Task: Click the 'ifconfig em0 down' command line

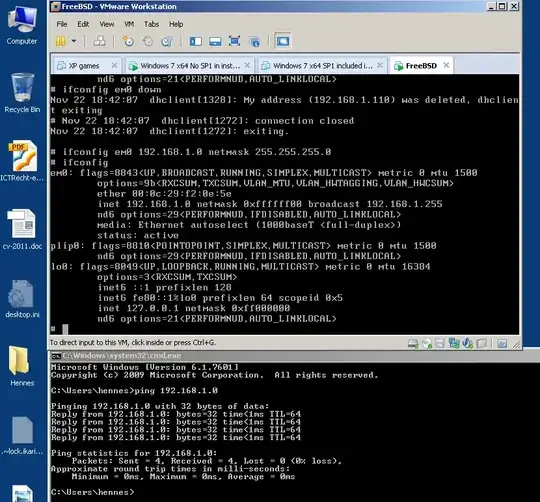Action: coord(112,90)
